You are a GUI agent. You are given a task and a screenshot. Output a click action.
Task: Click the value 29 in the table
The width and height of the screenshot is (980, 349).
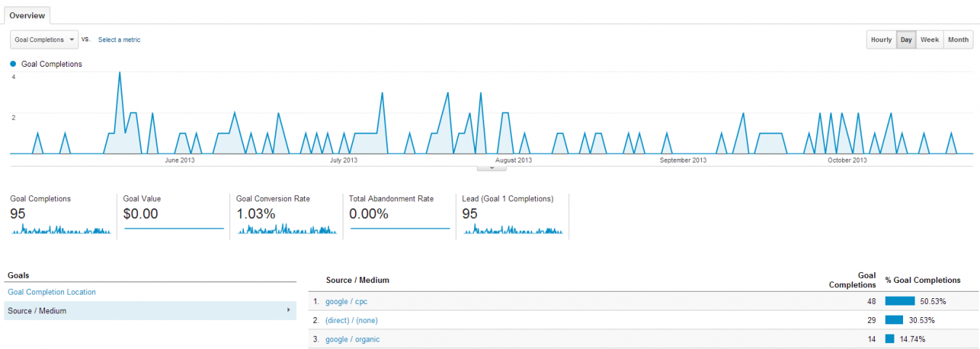(871, 320)
